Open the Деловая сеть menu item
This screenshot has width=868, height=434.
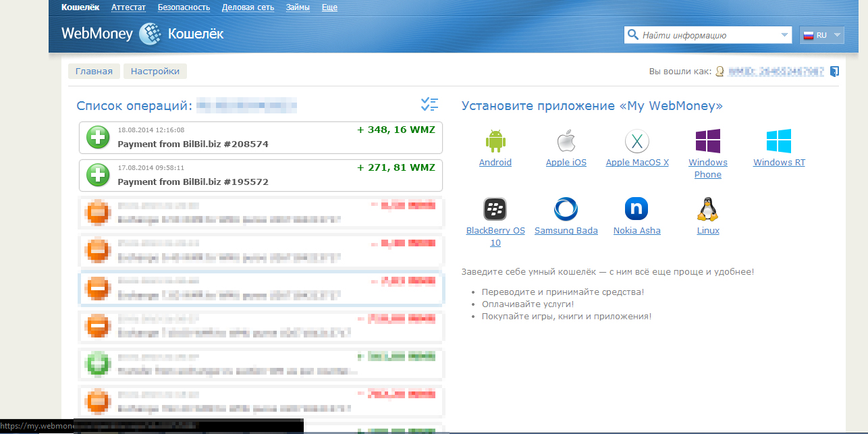click(248, 8)
